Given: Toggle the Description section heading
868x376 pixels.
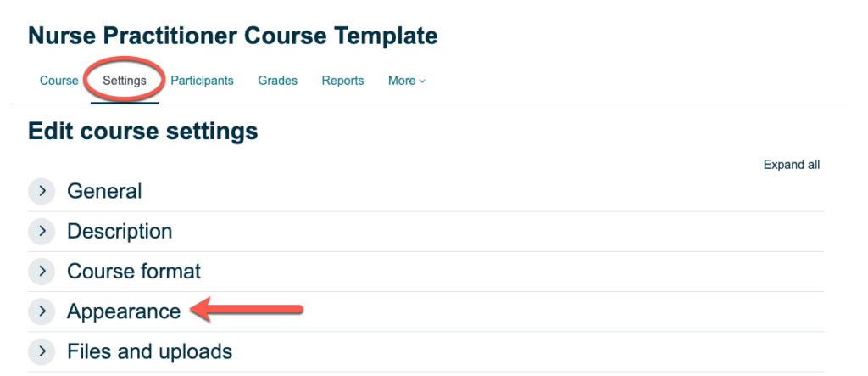Looking at the screenshot, I should coord(120,231).
